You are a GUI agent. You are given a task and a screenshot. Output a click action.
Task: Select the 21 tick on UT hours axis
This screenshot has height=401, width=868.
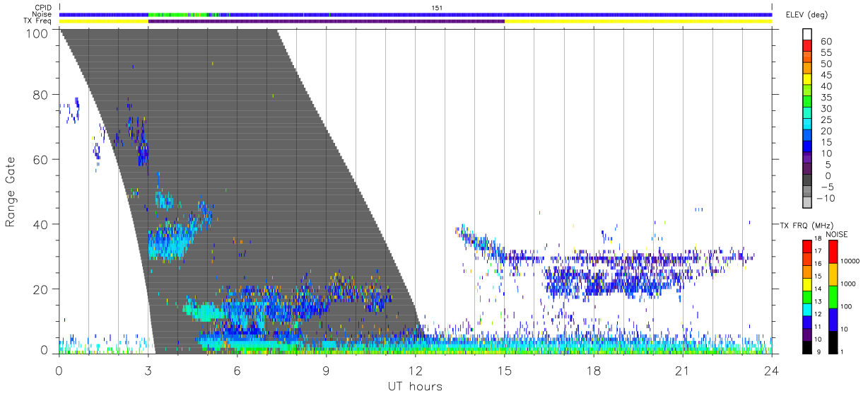683,370
